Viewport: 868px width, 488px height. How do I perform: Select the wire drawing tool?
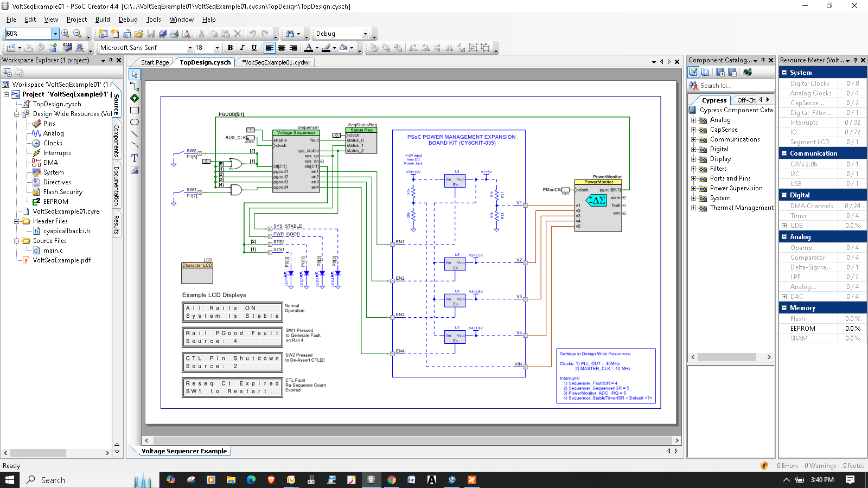(135, 86)
